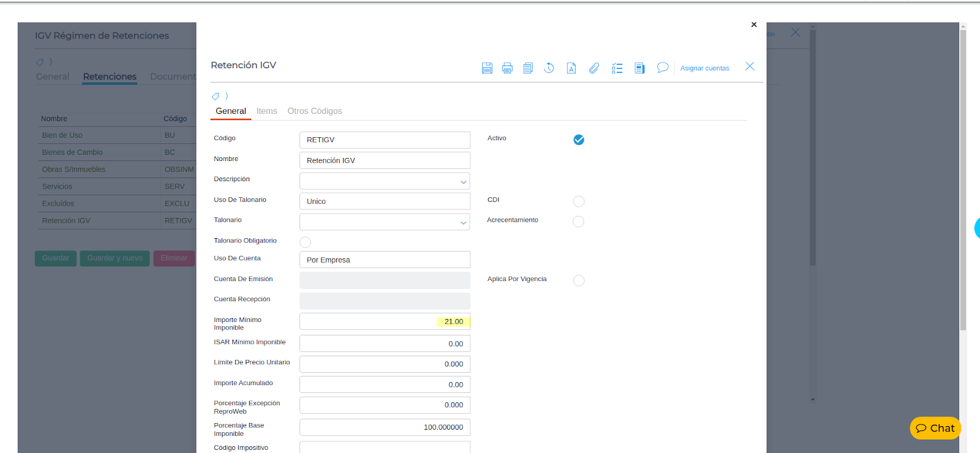Click the page's vertical scrollbar
This screenshot has width=980, height=453.
pyautogui.click(x=963, y=184)
